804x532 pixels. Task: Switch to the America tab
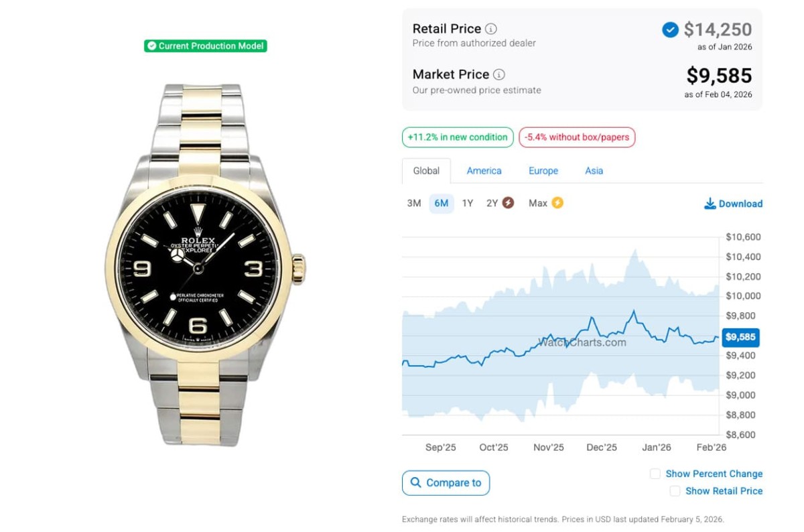pos(484,171)
